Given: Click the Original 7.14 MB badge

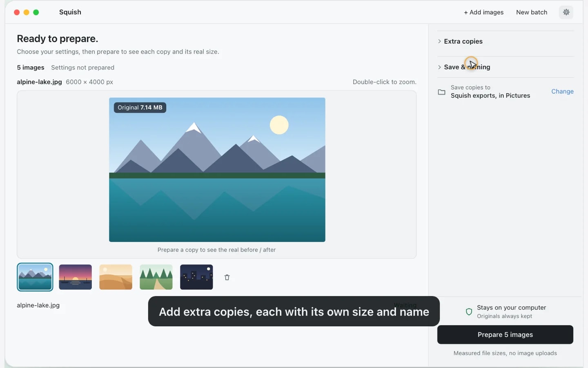Looking at the screenshot, I should pos(140,108).
